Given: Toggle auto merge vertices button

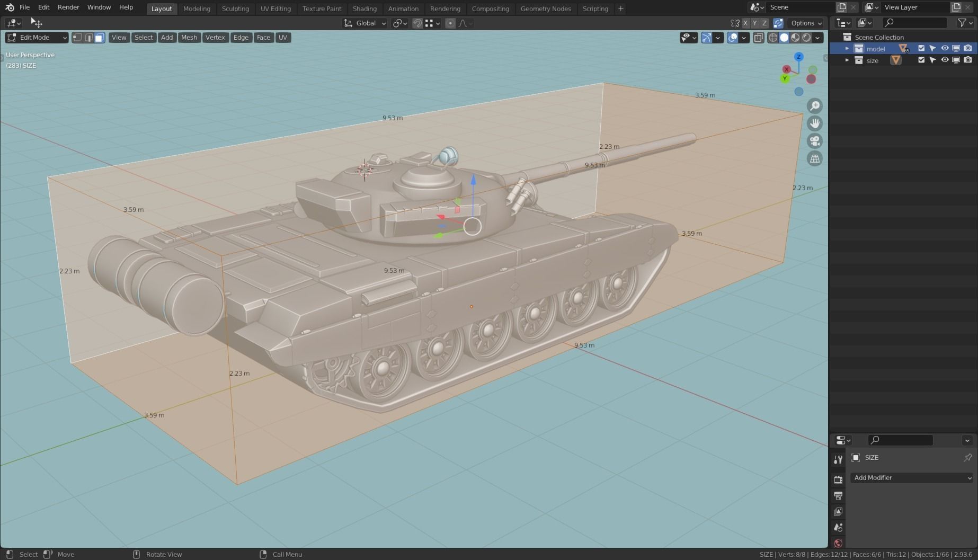Looking at the screenshot, I should click(778, 23).
